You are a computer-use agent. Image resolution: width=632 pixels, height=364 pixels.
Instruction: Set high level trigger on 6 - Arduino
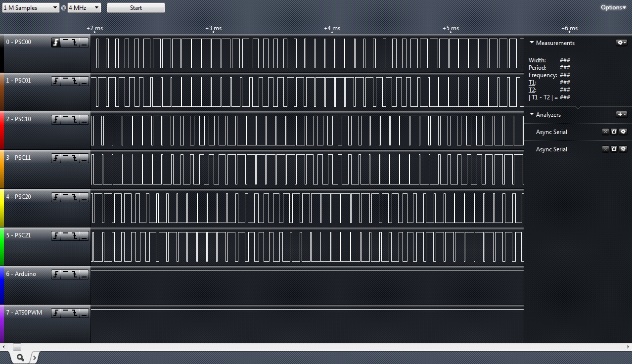click(65, 274)
